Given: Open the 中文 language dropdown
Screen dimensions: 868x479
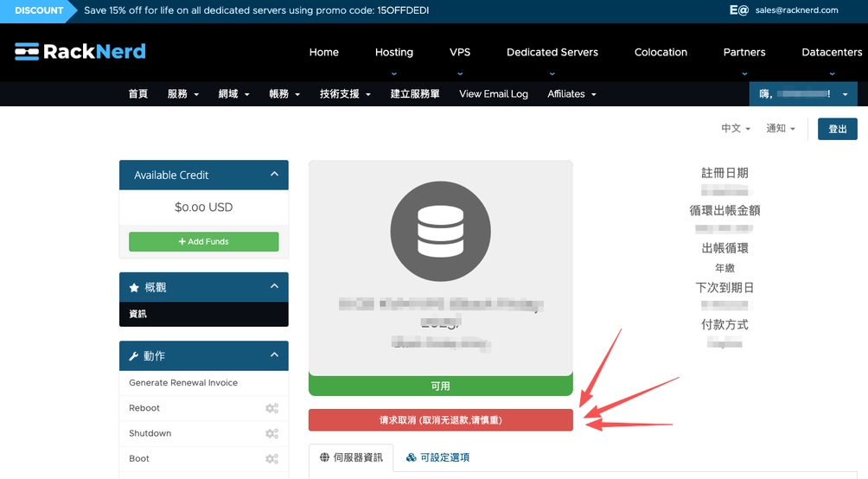Looking at the screenshot, I should (x=736, y=129).
